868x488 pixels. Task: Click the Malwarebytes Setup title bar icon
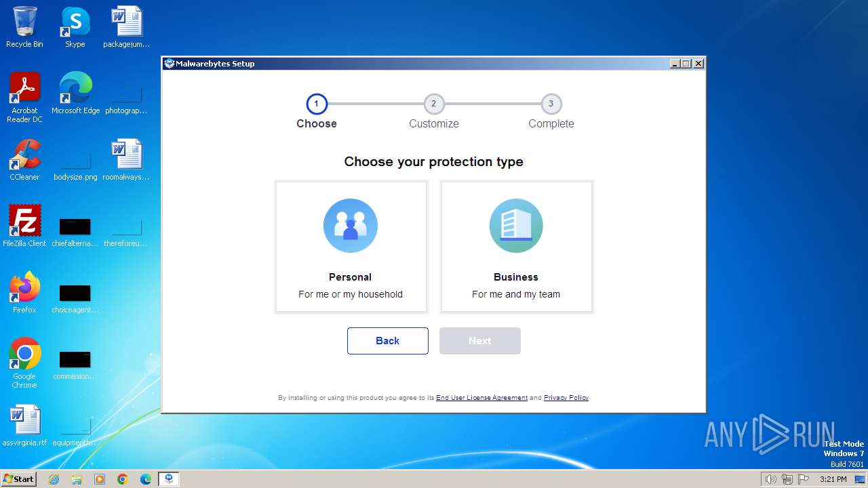click(170, 64)
